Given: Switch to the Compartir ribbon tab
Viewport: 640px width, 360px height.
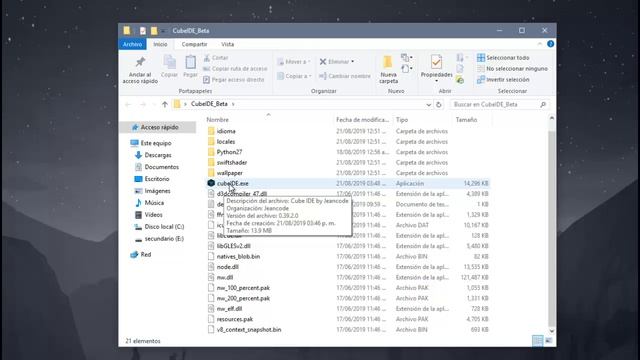Looking at the screenshot, I should coord(194,44).
